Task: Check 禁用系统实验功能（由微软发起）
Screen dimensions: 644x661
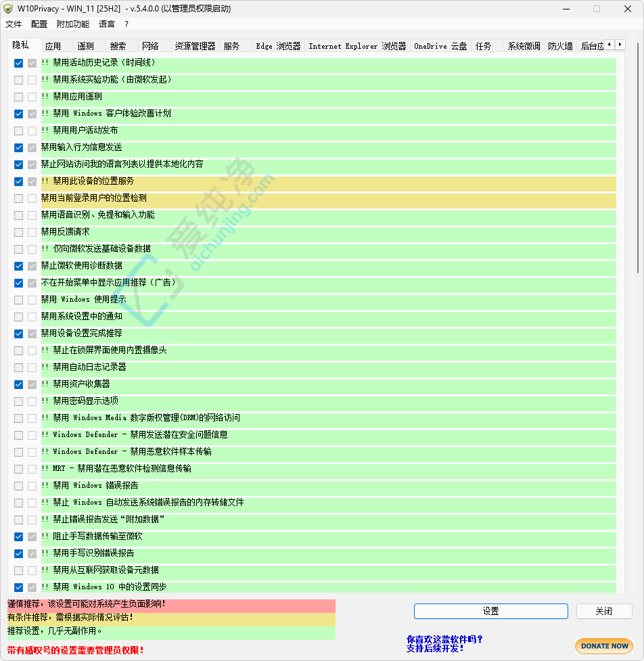Action: [18, 80]
